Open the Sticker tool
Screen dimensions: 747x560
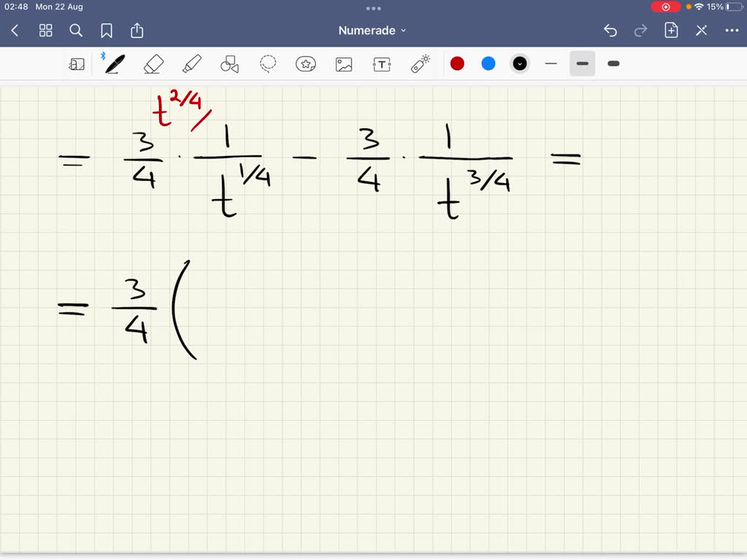tap(306, 63)
